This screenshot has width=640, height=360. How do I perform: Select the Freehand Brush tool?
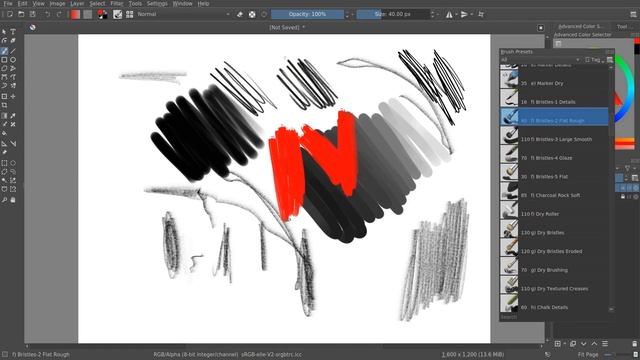tap(4, 51)
